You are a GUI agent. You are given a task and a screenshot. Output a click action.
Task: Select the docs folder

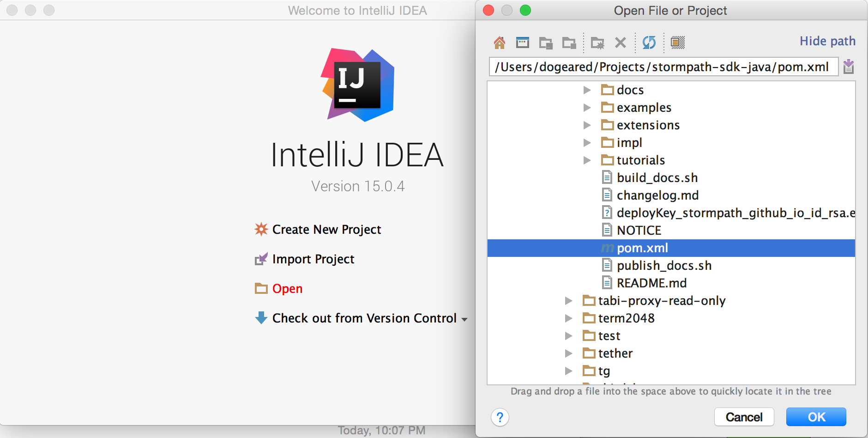[x=630, y=90]
